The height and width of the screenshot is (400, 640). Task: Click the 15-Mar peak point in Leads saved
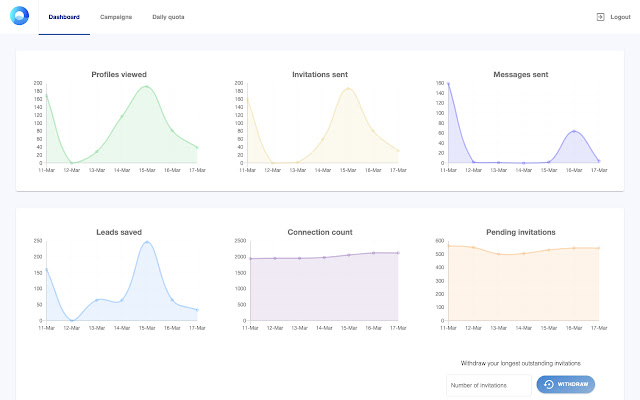147,242
